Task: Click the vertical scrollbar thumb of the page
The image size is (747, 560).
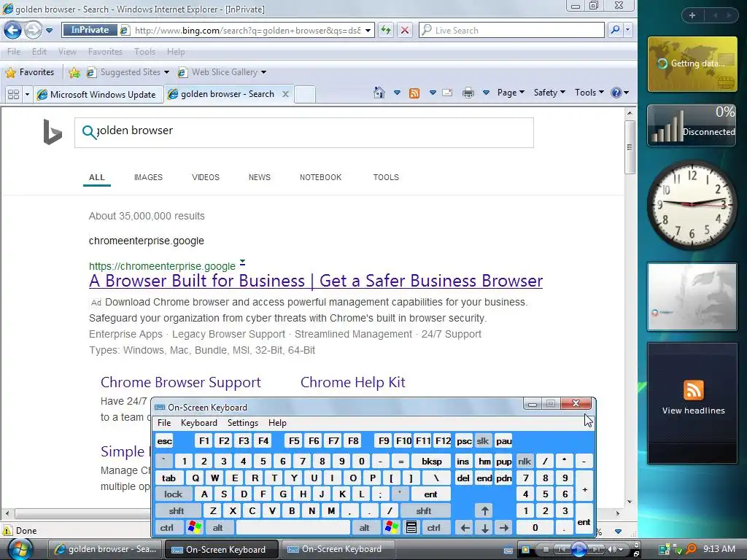Action: point(630,147)
